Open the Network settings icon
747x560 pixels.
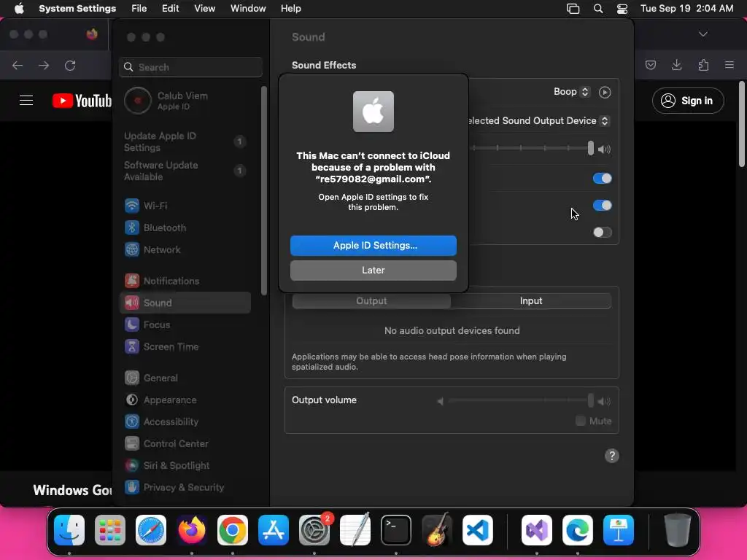[132, 249]
